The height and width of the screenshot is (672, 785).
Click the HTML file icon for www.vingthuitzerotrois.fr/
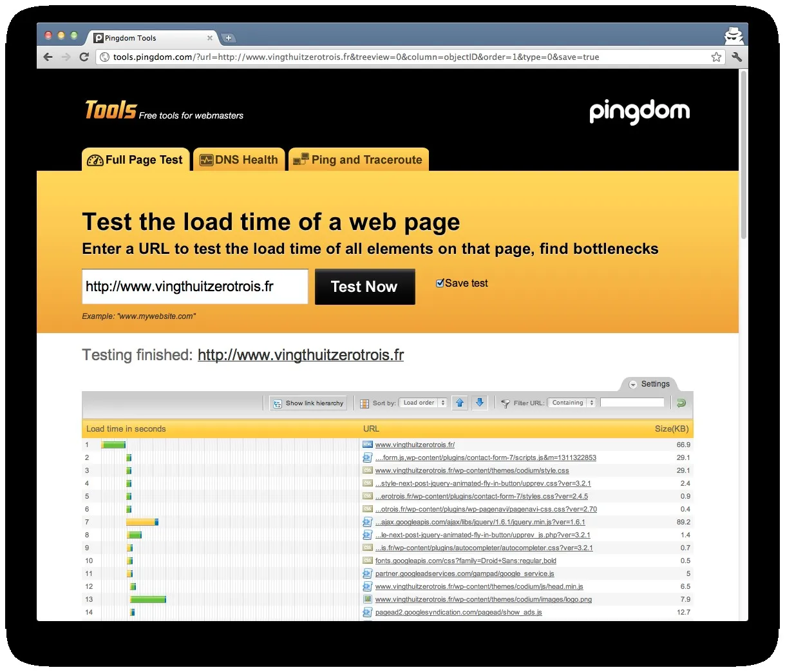click(x=368, y=445)
